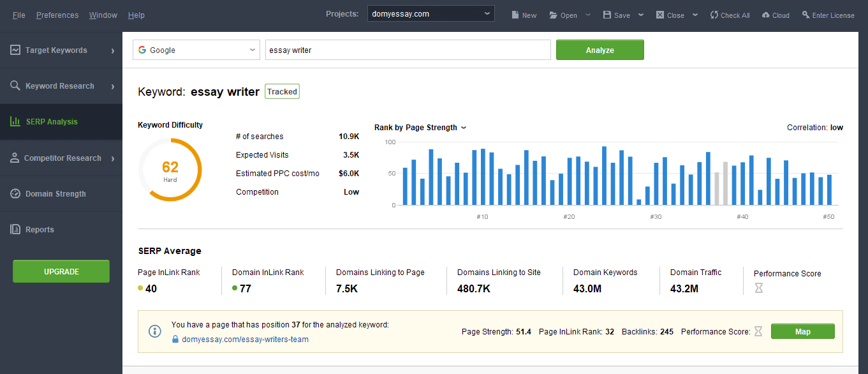This screenshot has width=868, height=374.
Task: Run Check All from the toolbar icon
Action: (x=713, y=15)
